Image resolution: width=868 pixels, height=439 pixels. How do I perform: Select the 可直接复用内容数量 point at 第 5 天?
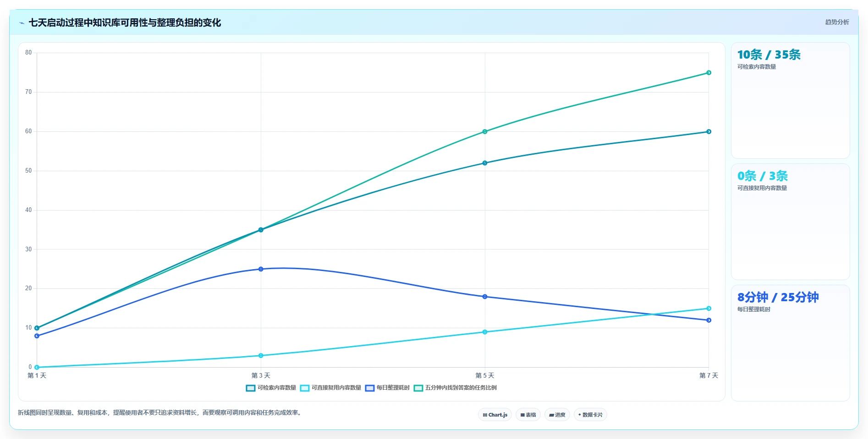point(485,332)
